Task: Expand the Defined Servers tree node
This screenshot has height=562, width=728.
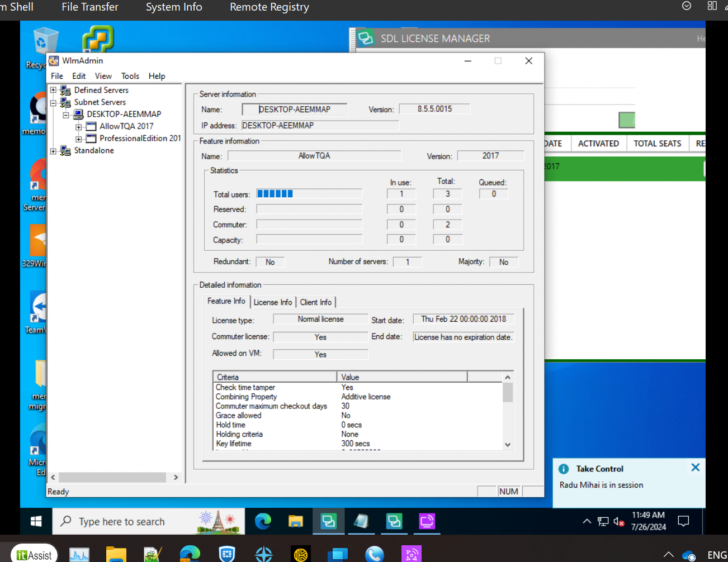Action: pos(53,90)
